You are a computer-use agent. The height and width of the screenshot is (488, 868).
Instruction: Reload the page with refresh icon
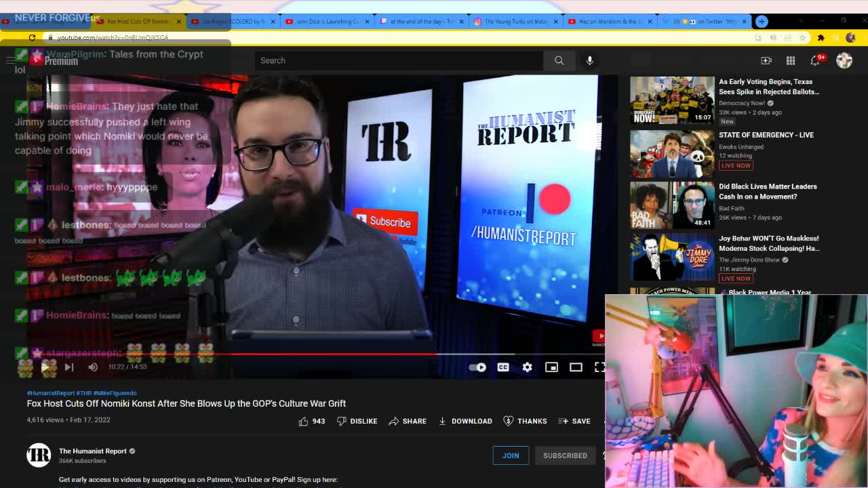pyautogui.click(x=32, y=37)
